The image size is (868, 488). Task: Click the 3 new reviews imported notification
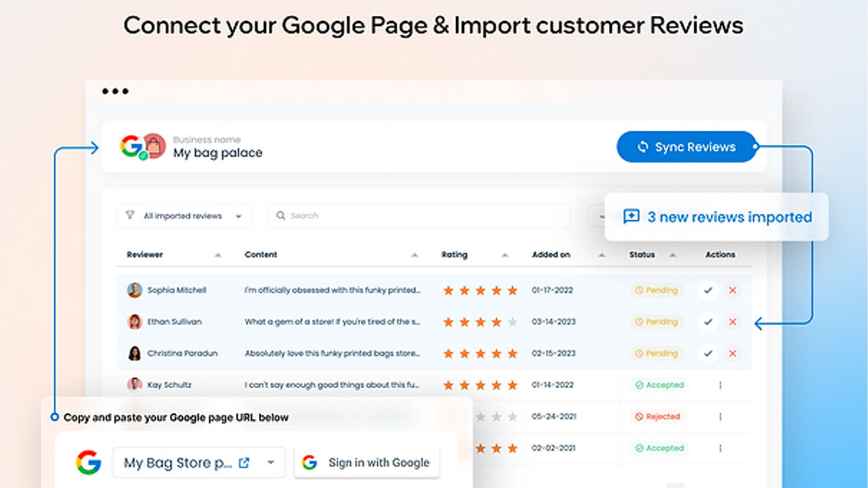tap(717, 217)
